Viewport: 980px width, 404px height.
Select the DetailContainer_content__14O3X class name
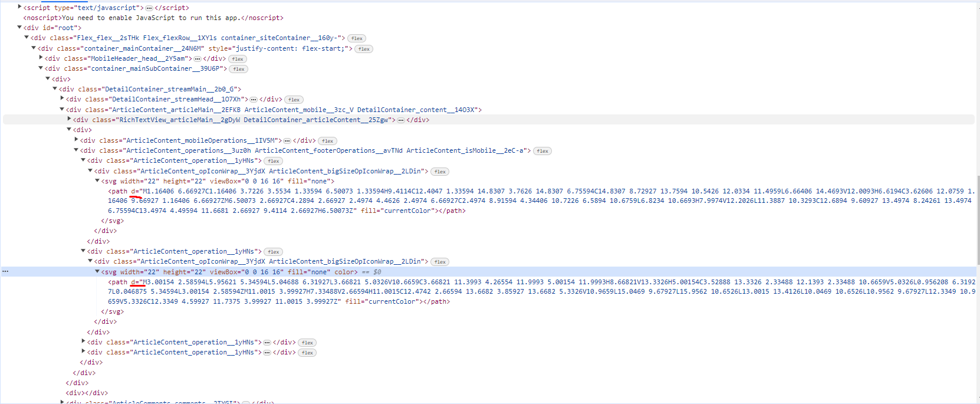(417, 110)
